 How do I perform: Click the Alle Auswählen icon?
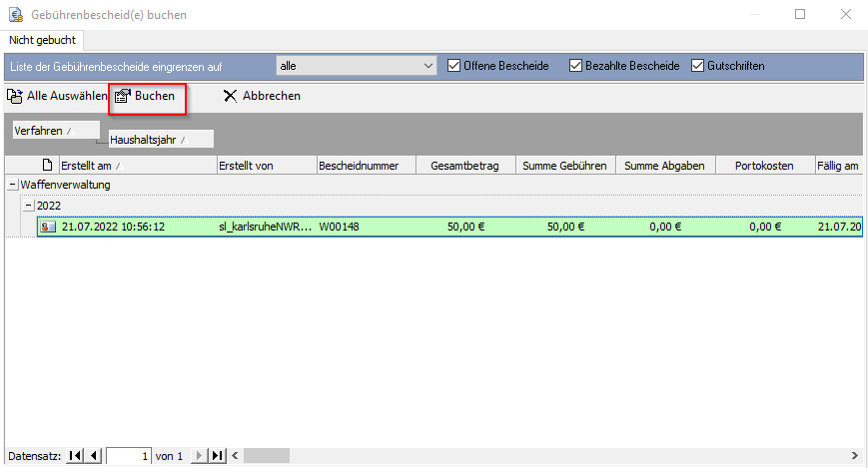[x=15, y=96]
